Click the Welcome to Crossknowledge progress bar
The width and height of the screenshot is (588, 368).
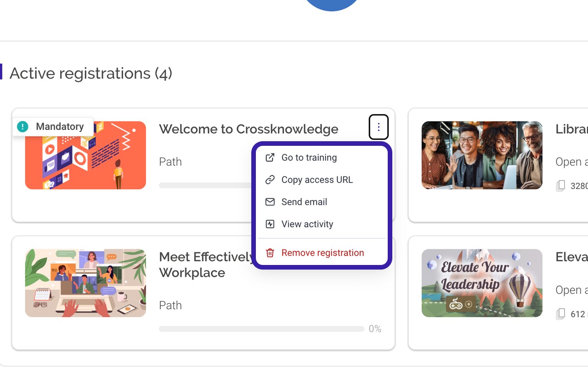[x=205, y=185]
